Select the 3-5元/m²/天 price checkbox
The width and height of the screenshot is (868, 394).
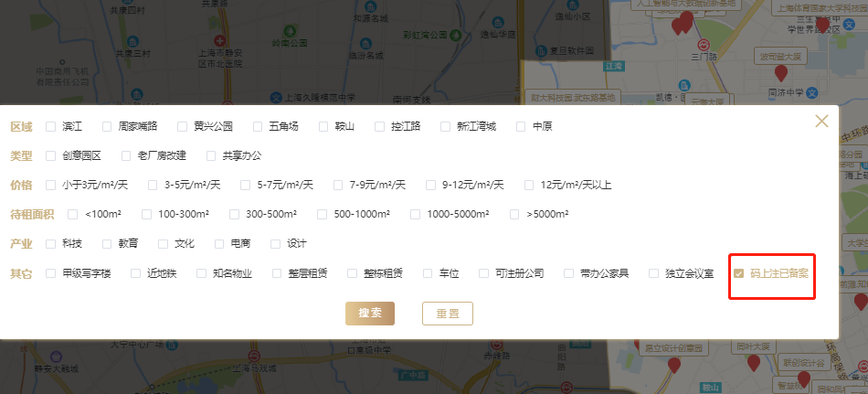[153, 185]
